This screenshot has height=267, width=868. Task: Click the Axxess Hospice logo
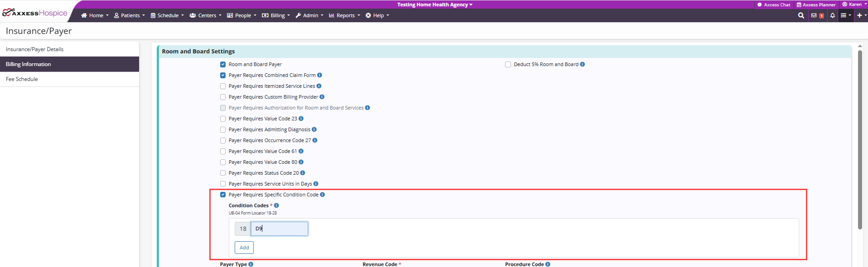click(x=35, y=13)
